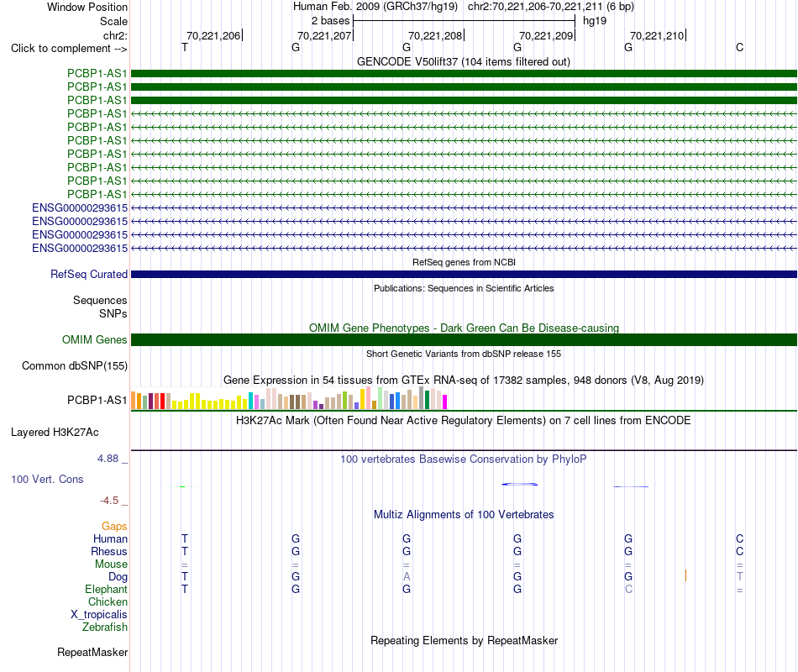
Task: Click the Common dbSNP(155) label
Action: (74, 366)
